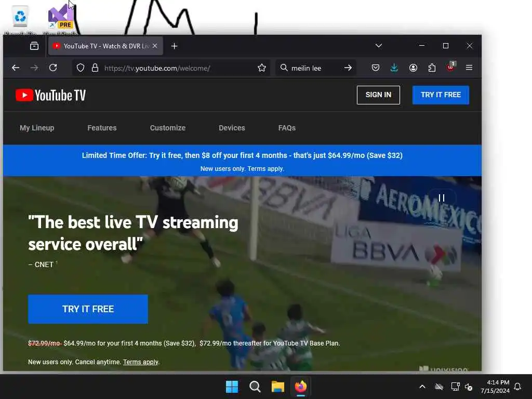Screen dimensions: 532x399
Task: Bookmark this page with the star
Action: tap(262, 68)
